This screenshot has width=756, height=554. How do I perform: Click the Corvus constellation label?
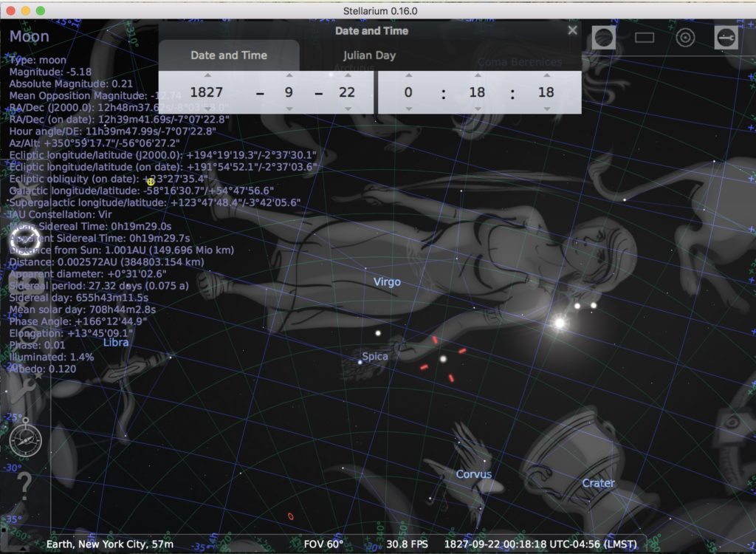point(474,474)
